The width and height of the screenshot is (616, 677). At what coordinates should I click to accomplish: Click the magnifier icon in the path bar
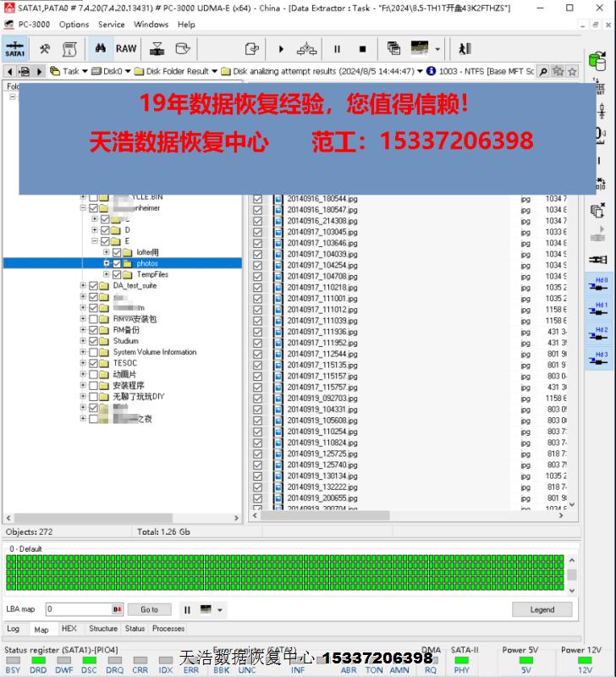pyautogui.click(x=543, y=71)
